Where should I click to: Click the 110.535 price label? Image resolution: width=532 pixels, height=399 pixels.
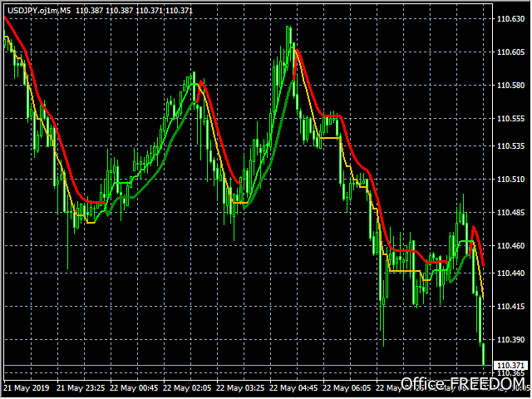click(x=510, y=146)
